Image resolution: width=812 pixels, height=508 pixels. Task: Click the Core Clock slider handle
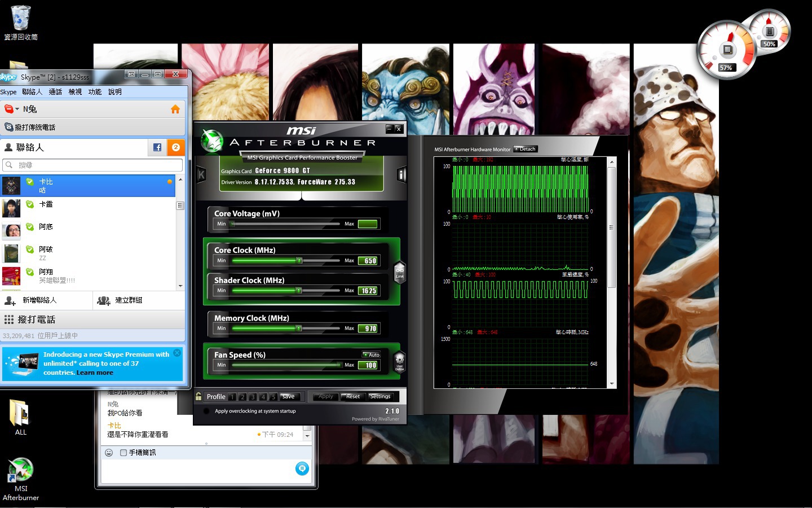point(299,261)
